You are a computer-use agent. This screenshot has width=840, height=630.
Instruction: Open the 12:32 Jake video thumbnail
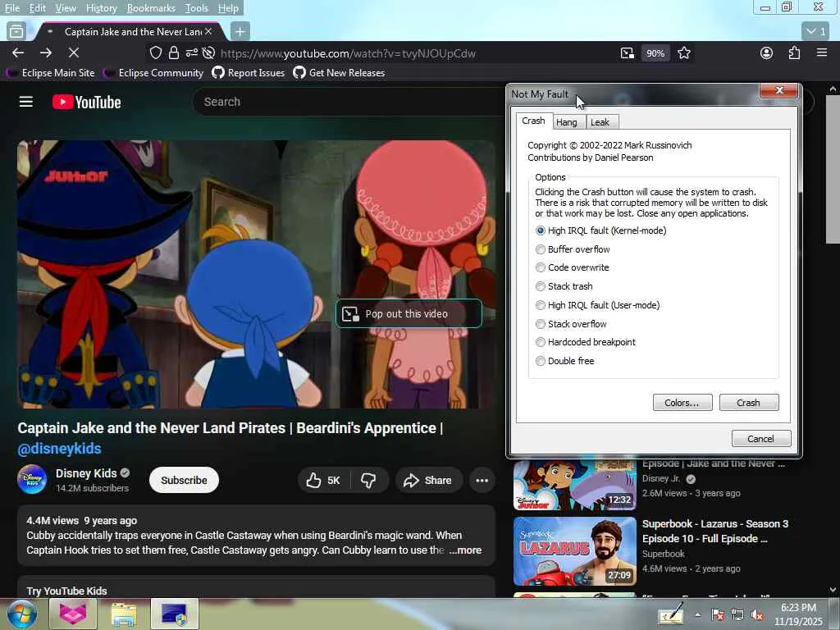[574, 484]
